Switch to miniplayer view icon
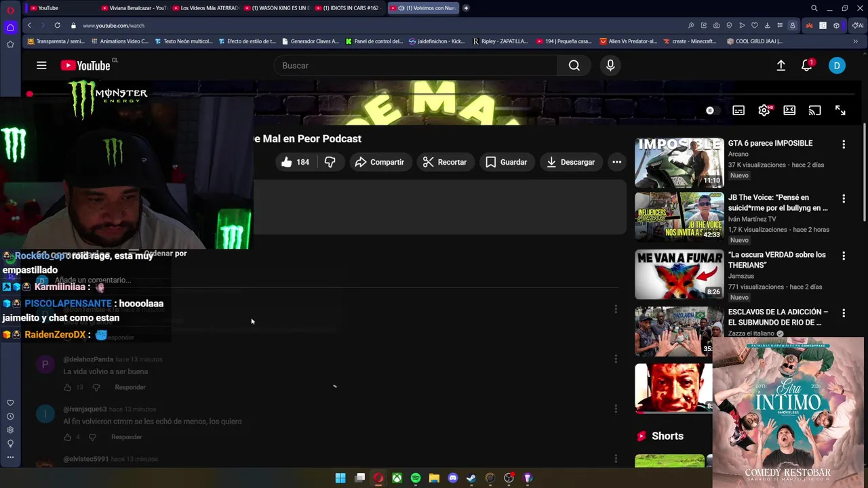This screenshot has width=868, height=488. 789,110
